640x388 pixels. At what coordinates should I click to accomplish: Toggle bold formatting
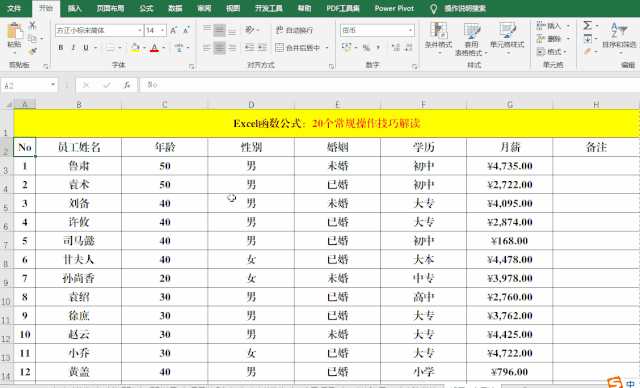(60, 48)
